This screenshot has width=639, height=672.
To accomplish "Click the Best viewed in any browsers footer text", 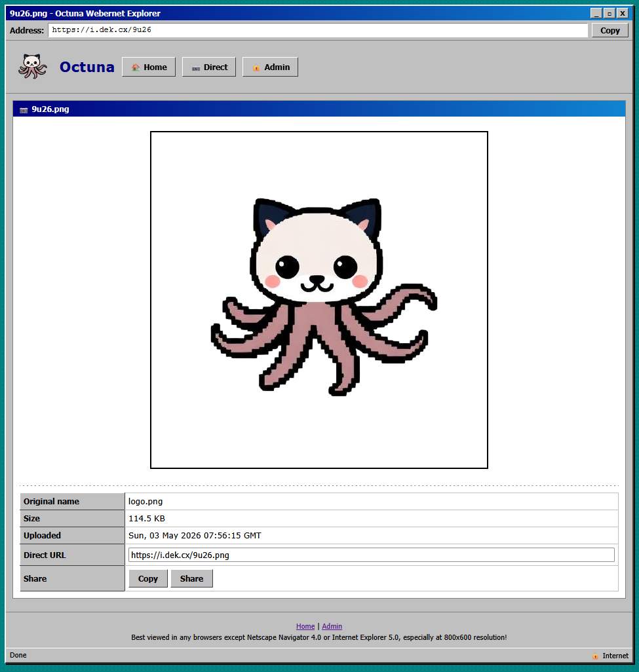I will coord(319,637).
